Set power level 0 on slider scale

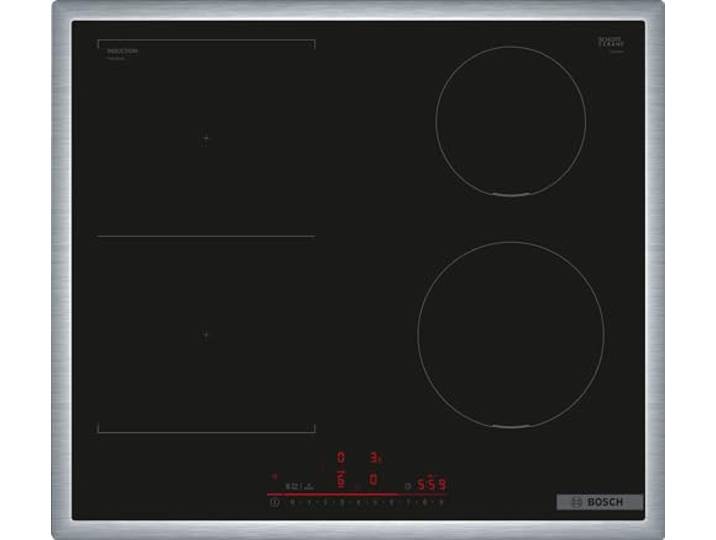(x=292, y=503)
